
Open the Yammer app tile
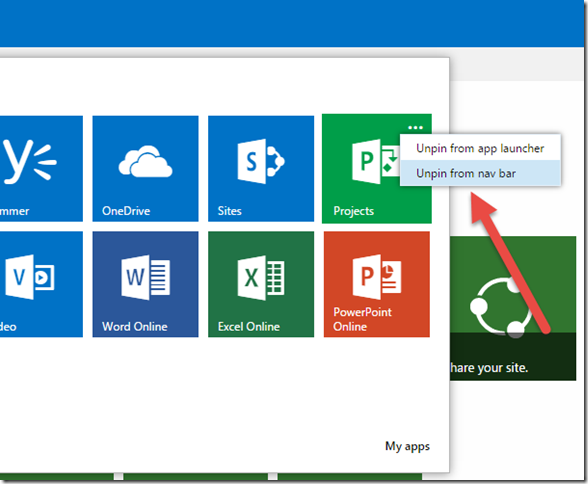coord(41,169)
